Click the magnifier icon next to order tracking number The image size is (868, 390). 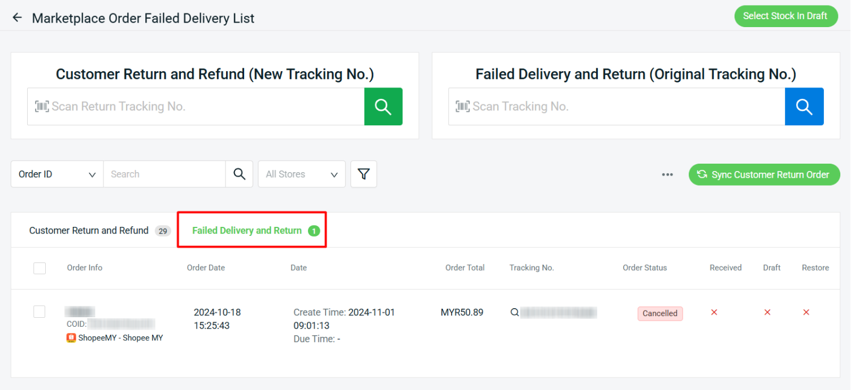pyautogui.click(x=514, y=312)
